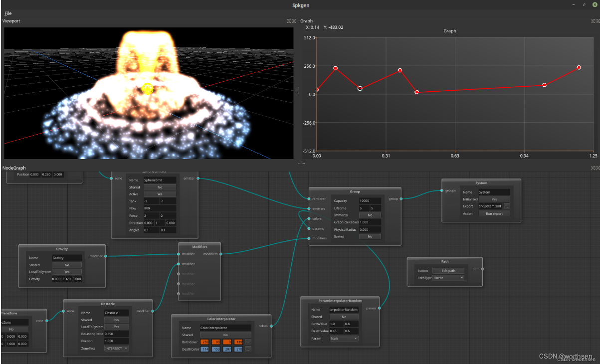This screenshot has width=600, height=364.
Task: Click the zone output port on PlaneZone node
Action: (x=46, y=321)
